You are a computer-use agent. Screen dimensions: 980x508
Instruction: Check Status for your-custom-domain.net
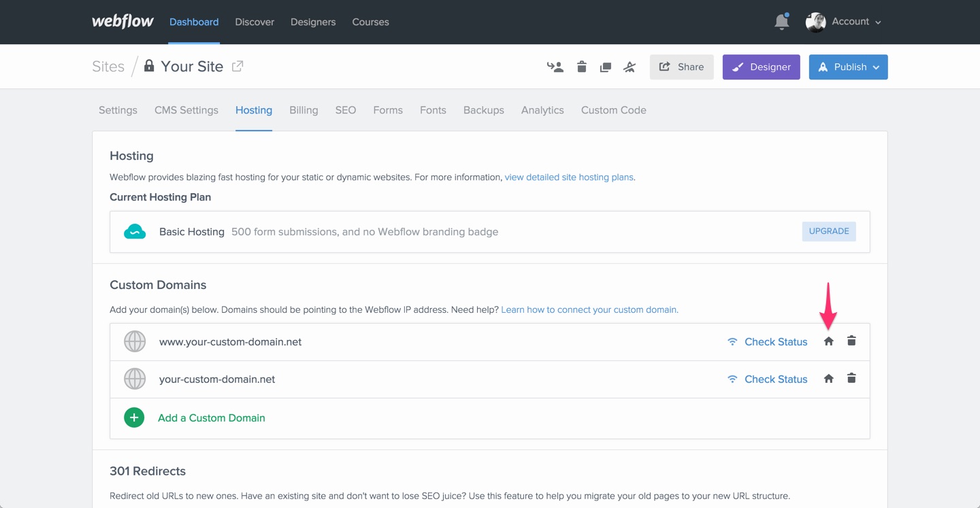click(776, 379)
